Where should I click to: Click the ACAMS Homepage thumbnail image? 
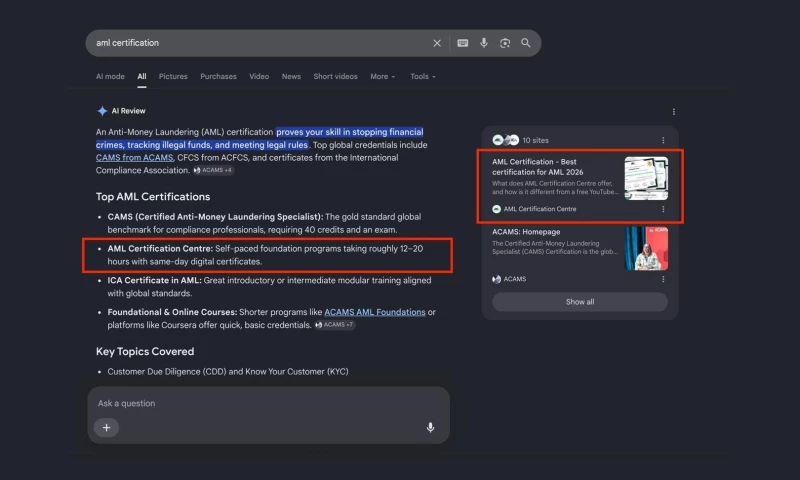[646, 248]
